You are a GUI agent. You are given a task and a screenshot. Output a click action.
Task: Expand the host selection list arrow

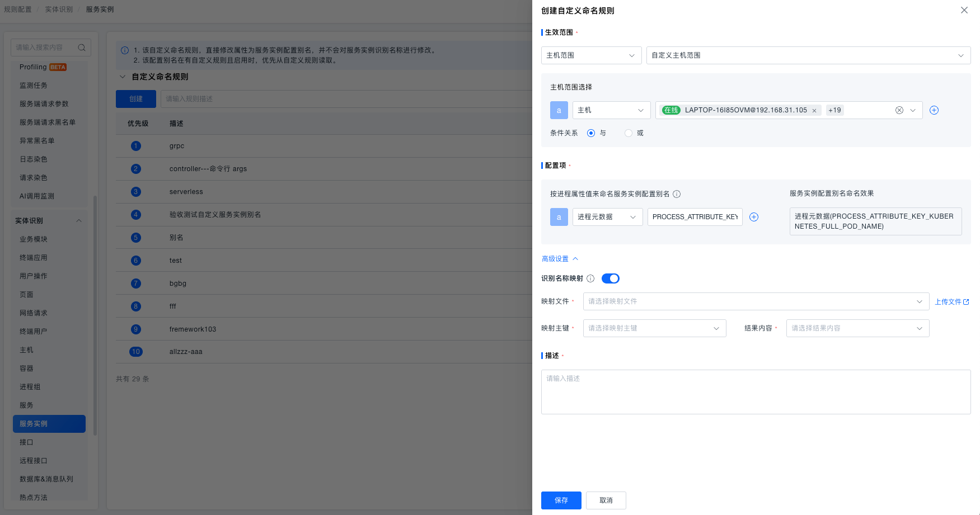coord(913,110)
